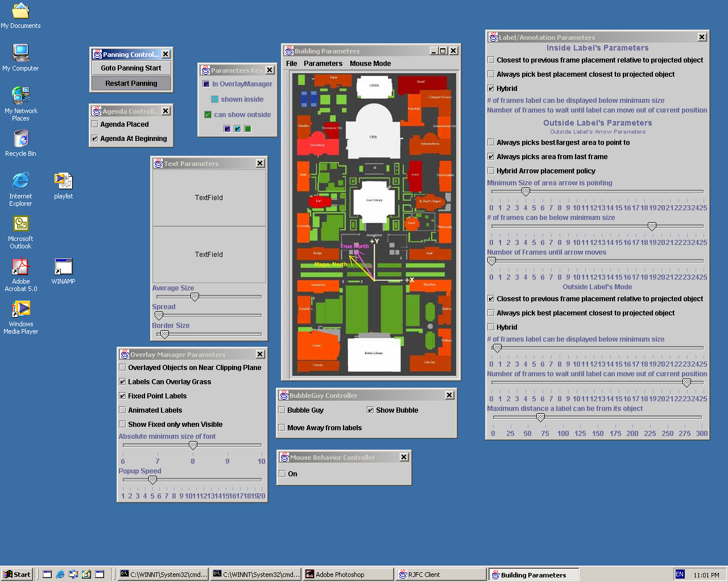
Task: Launch WINAMP from the desktop
Action: click(63, 267)
